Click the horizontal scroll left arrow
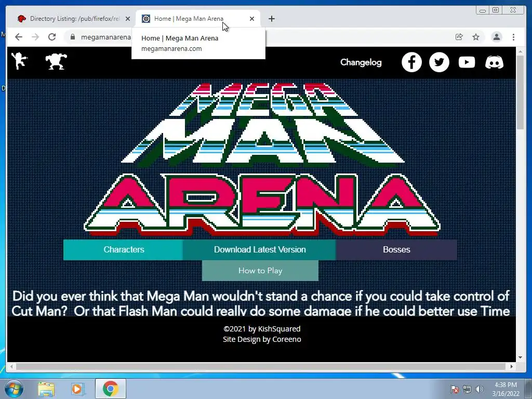The width and height of the screenshot is (532, 399). point(11,366)
